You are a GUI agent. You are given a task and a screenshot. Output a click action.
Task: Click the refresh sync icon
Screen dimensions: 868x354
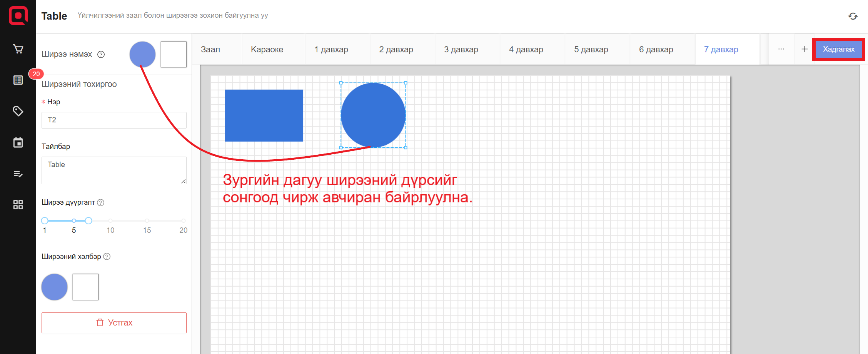pyautogui.click(x=853, y=16)
